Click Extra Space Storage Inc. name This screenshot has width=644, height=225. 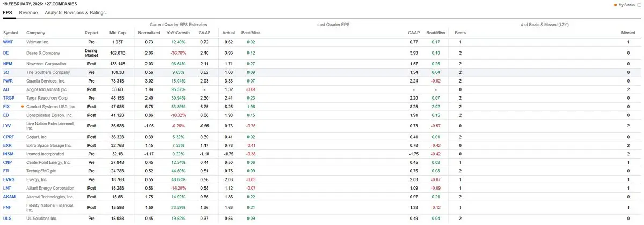[x=50, y=145]
